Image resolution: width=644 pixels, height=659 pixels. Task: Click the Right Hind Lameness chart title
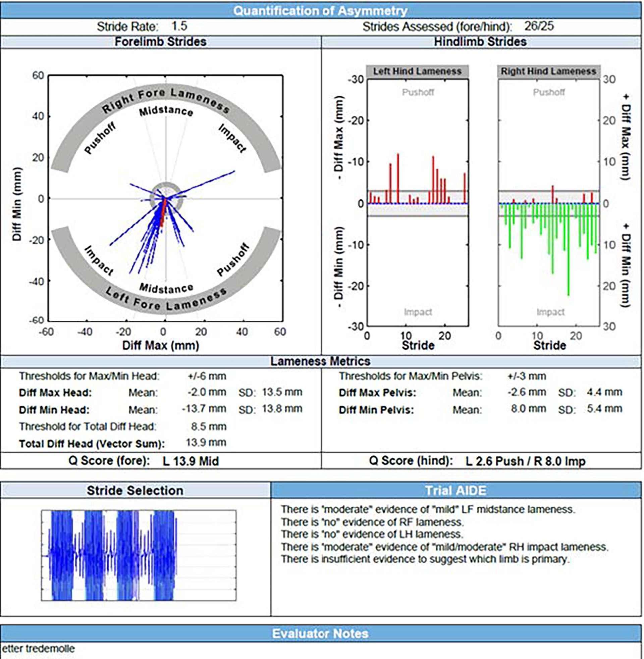[x=548, y=71]
